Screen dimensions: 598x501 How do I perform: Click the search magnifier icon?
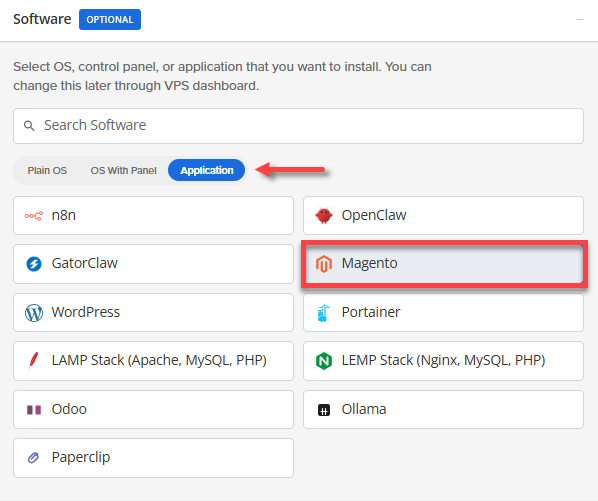click(29, 126)
